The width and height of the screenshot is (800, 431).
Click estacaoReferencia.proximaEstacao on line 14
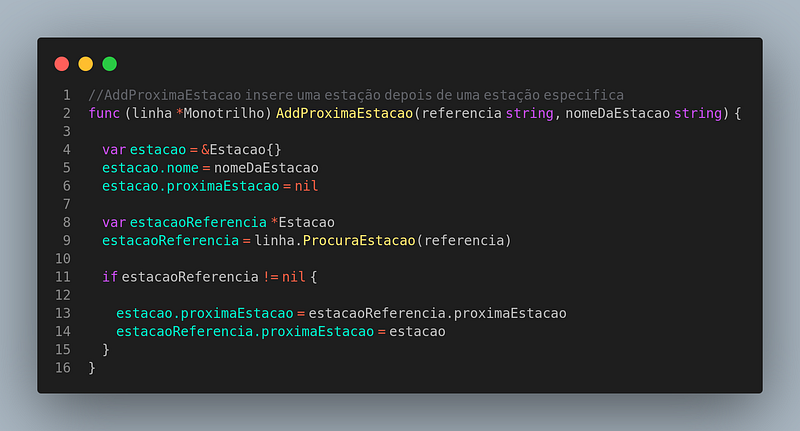pyautogui.click(x=245, y=332)
